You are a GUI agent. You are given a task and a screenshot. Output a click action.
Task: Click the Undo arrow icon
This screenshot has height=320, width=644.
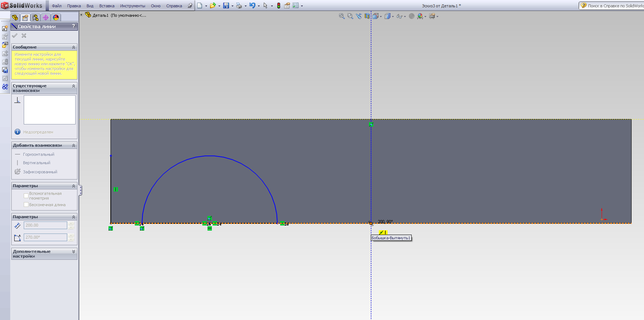[x=252, y=5]
